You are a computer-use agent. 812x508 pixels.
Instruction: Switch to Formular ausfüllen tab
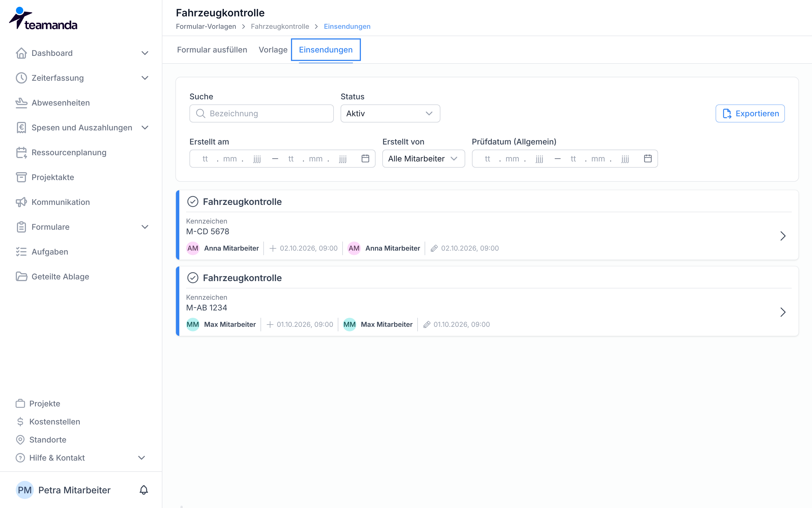[212, 50]
